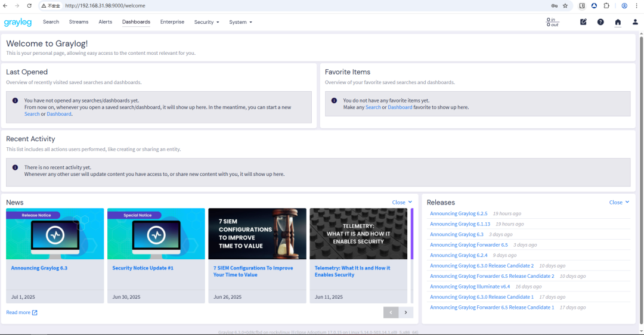Click the in/out throughput indicator
Screen dimensions: 644x335
point(552,22)
